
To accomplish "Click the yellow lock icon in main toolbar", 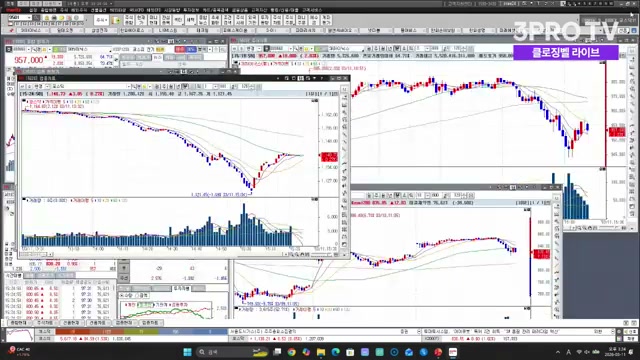I will point(47,18).
